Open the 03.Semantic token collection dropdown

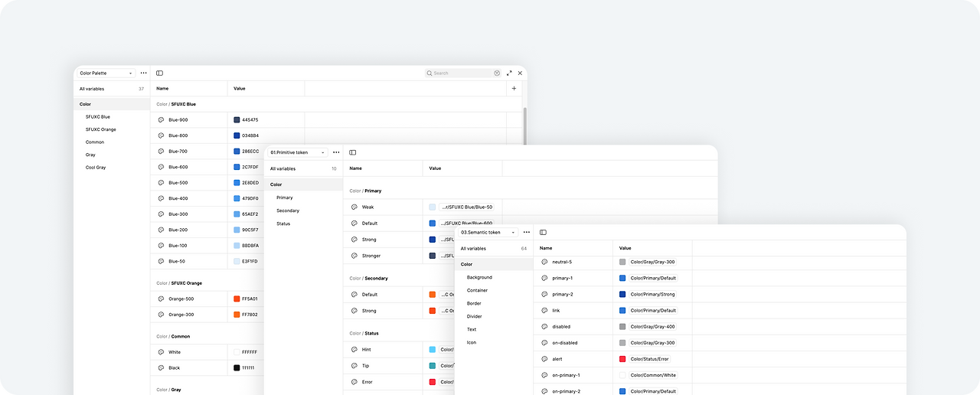click(x=488, y=232)
